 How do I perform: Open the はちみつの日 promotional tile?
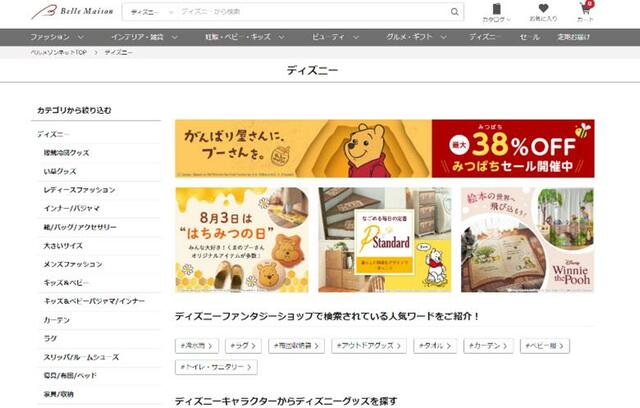(242, 240)
